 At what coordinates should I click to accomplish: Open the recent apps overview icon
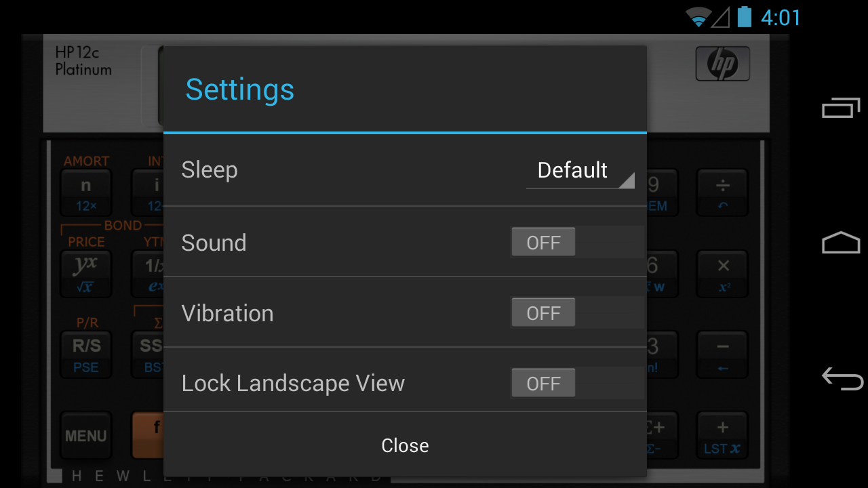tap(841, 108)
